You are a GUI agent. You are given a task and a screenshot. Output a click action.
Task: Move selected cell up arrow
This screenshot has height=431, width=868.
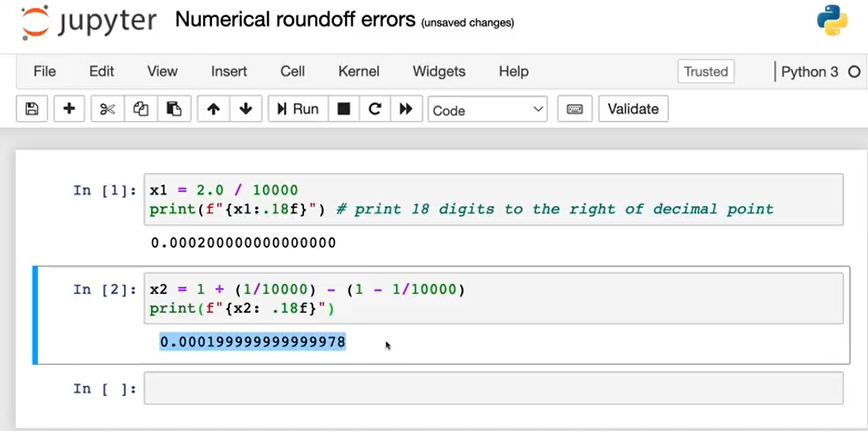pyautogui.click(x=213, y=109)
